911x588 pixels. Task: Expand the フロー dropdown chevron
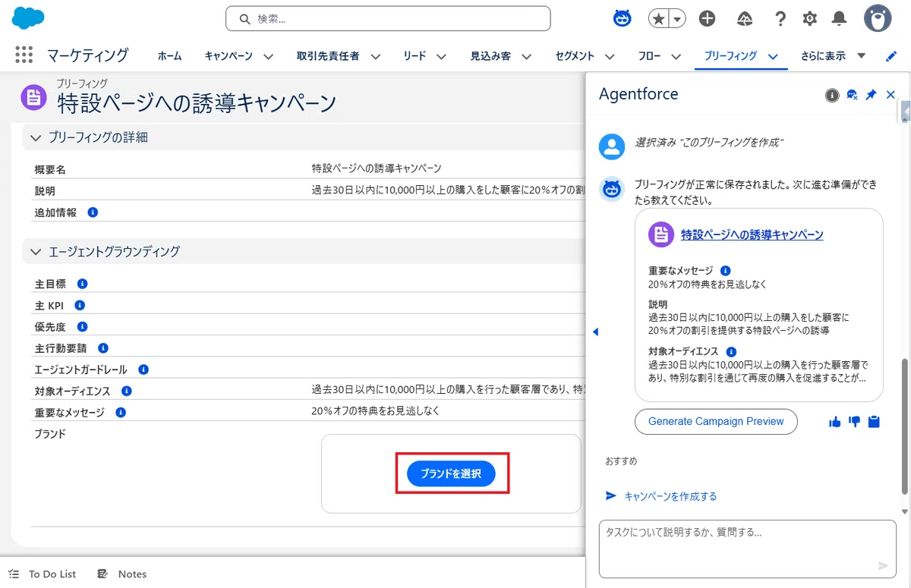(677, 56)
